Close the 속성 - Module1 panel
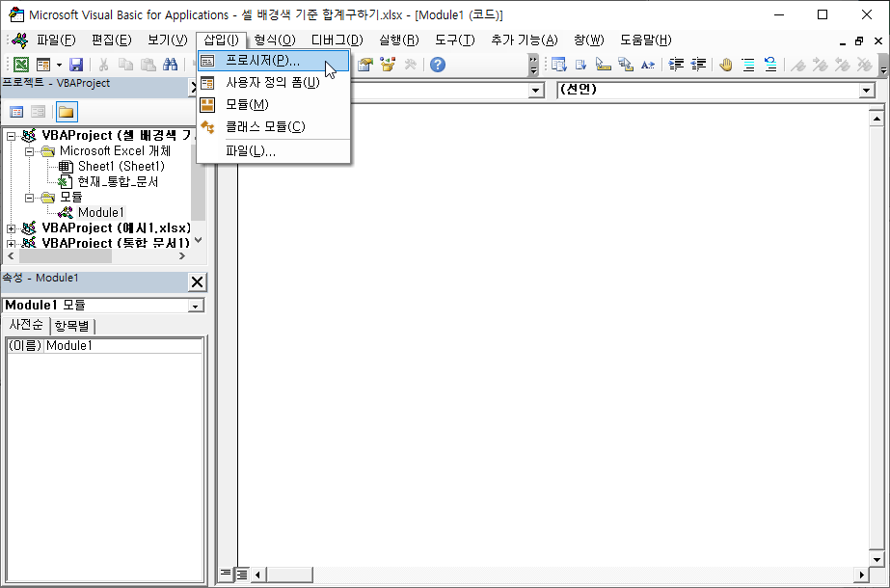 [197, 282]
